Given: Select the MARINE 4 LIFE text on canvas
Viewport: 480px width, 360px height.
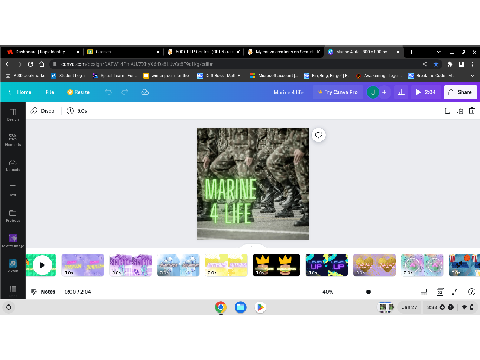Looking at the screenshot, I should (x=231, y=201).
